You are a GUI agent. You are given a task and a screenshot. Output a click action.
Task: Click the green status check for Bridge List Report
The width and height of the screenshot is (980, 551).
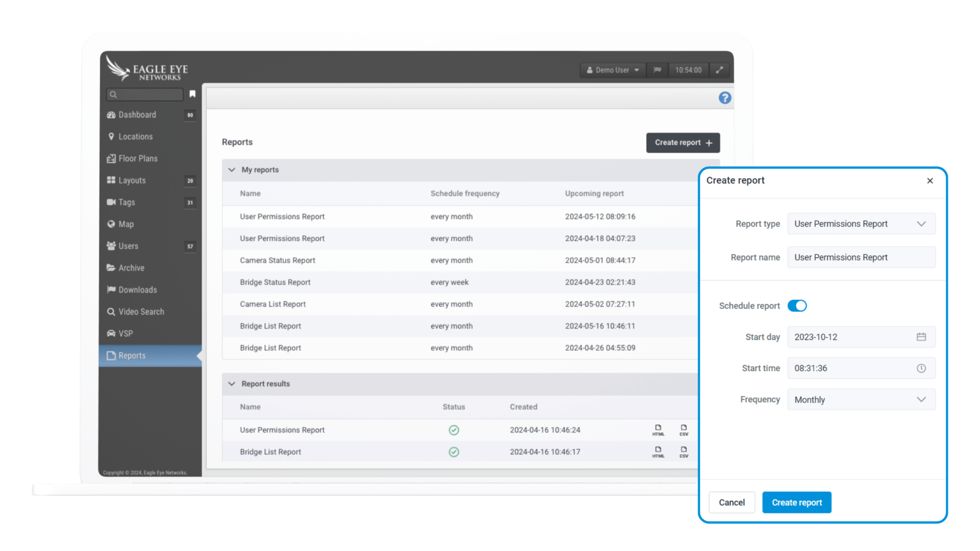coord(454,452)
